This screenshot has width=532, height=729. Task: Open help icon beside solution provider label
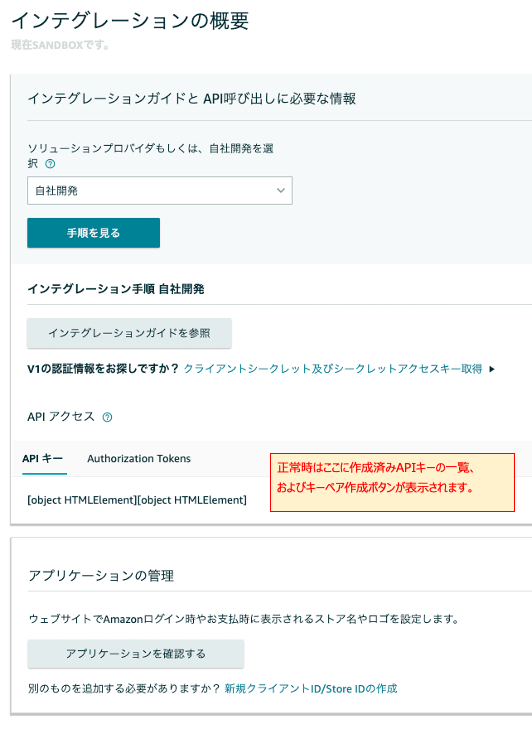click(x=50, y=164)
